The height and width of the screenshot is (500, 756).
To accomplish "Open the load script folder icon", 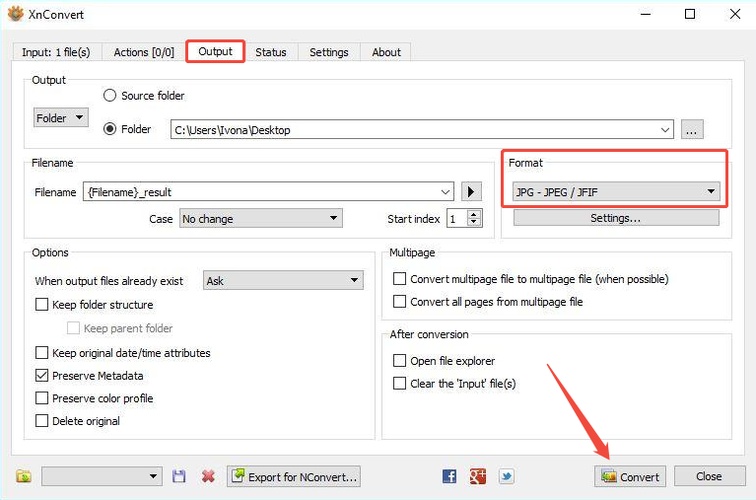I will pyautogui.click(x=24, y=477).
